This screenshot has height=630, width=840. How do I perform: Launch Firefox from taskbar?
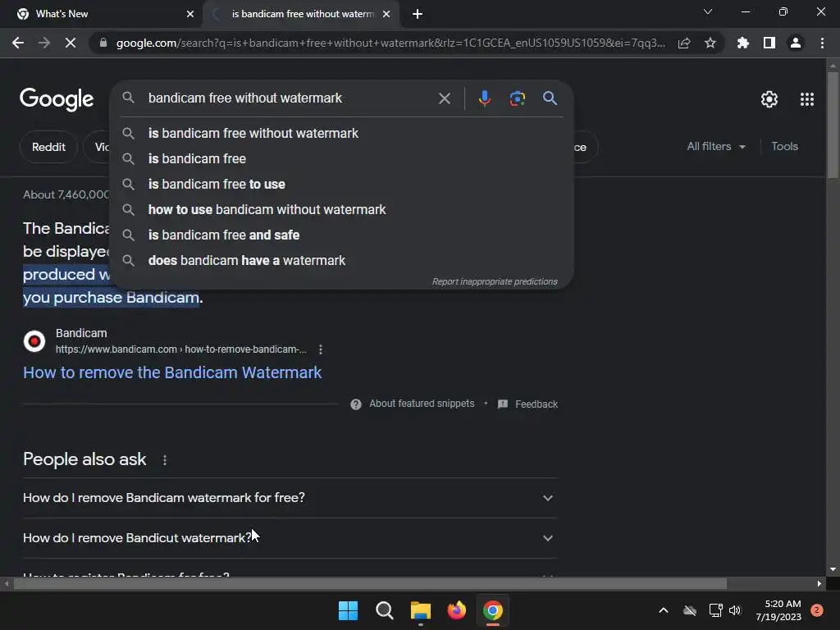tap(456, 610)
